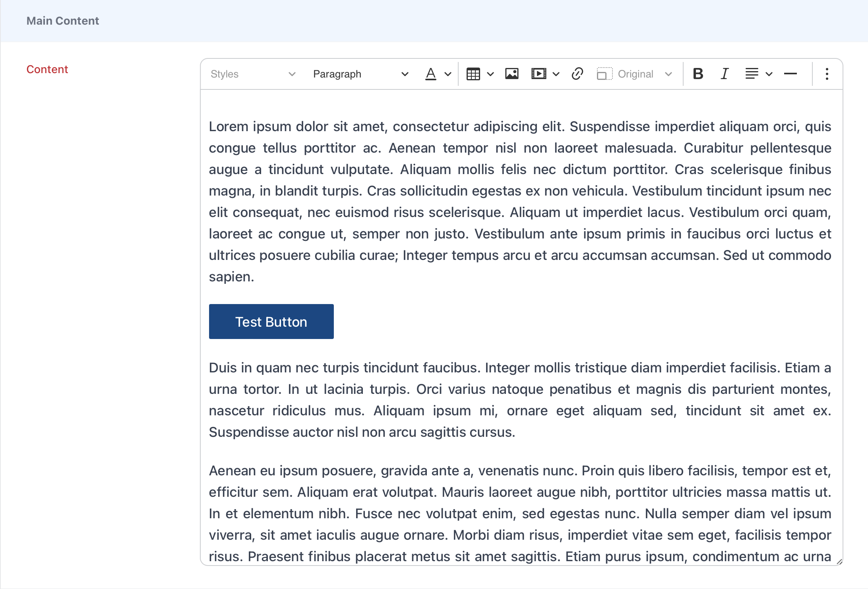The height and width of the screenshot is (589, 868).
Task: Open the Styles dropdown
Action: point(253,74)
